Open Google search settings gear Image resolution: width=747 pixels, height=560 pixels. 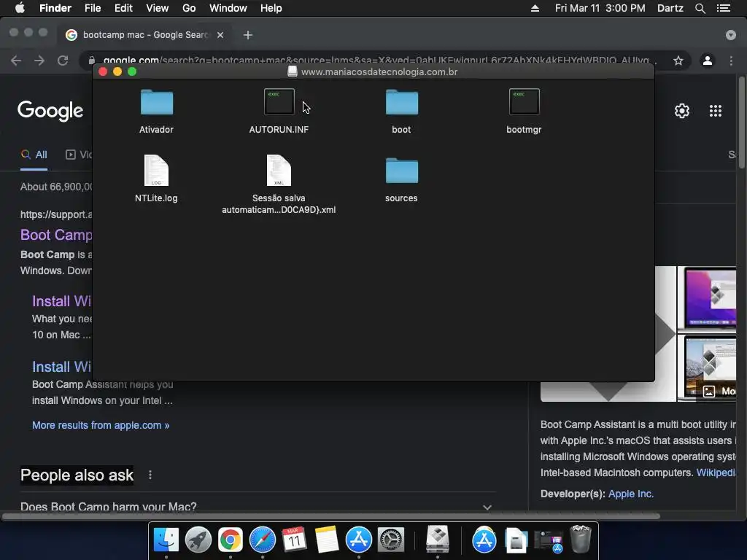click(x=682, y=111)
